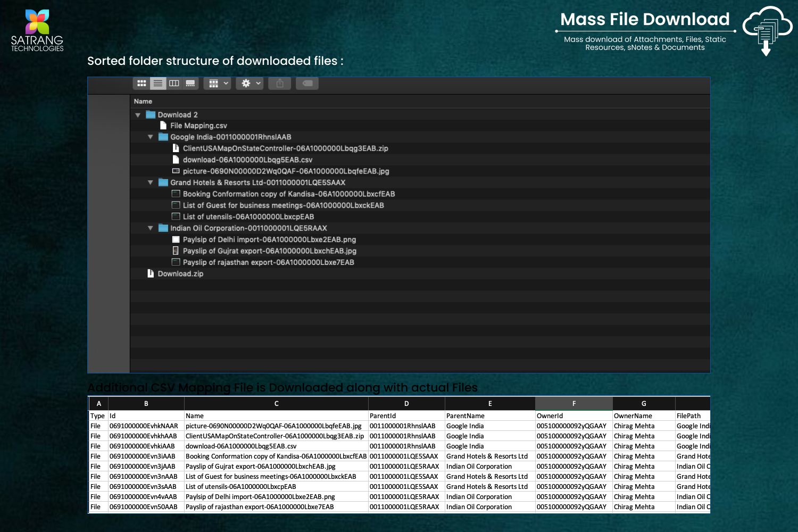Click the Edit Tags toolbar button
The image size is (798, 532).
pos(307,84)
